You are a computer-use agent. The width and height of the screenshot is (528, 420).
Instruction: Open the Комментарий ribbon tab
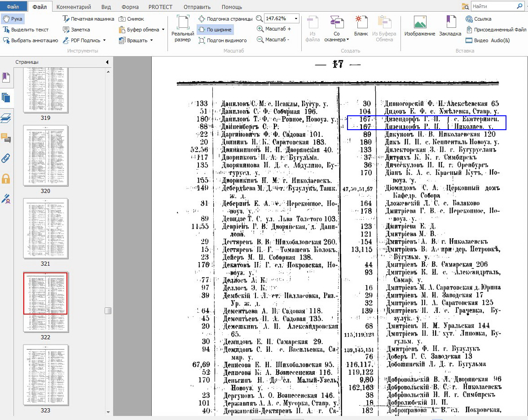(x=74, y=7)
